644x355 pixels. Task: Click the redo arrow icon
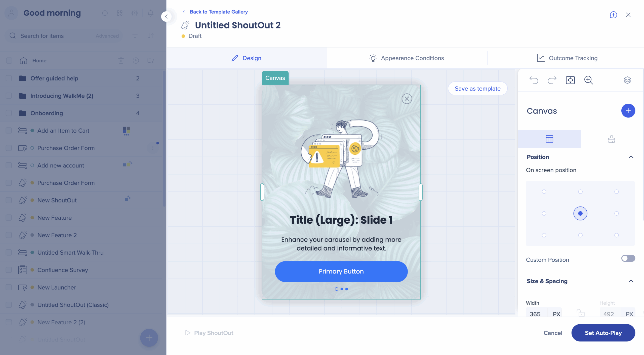552,80
